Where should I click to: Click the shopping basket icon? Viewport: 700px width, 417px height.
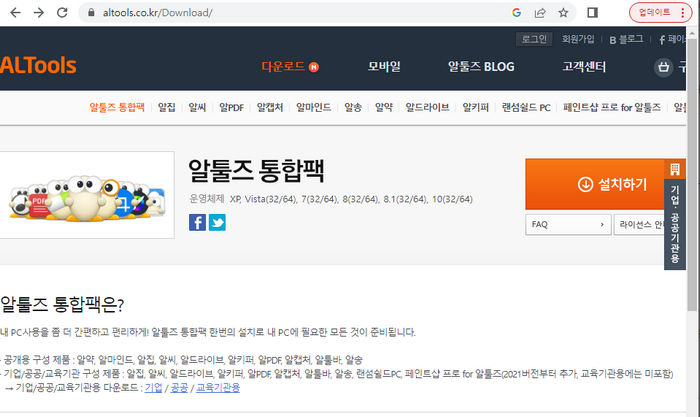coord(663,67)
